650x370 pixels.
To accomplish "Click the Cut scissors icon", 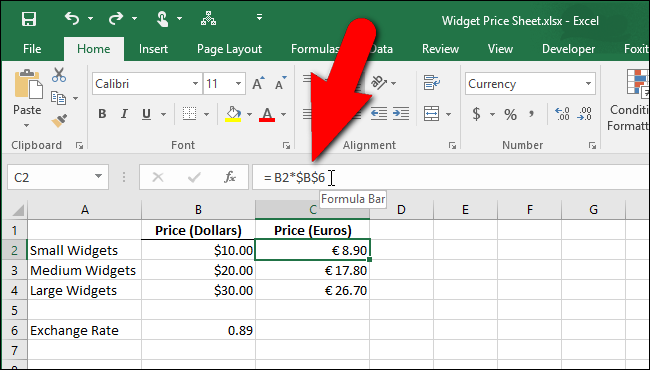I will (59, 75).
